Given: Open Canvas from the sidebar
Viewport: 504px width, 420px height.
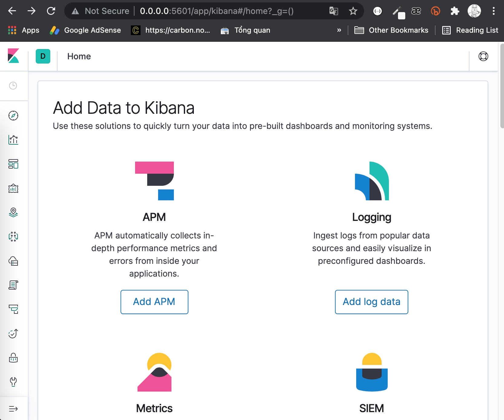Looking at the screenshot, I should (13, 189).
